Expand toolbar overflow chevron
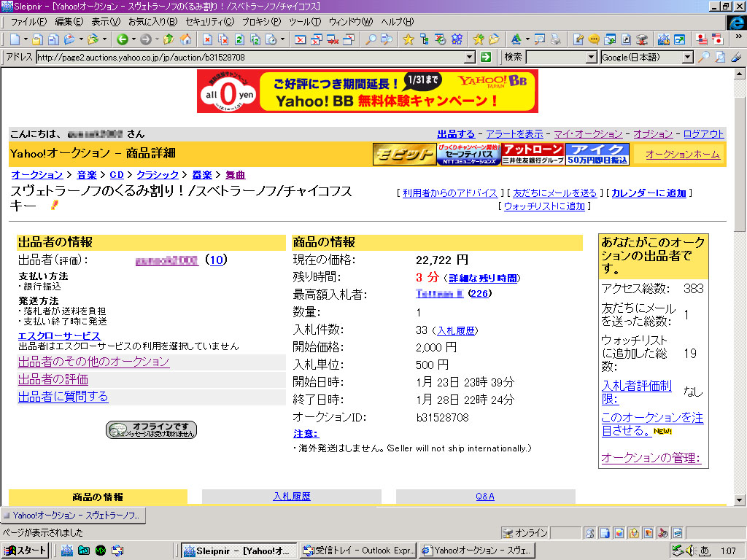The width and height of the screenshot is (747, 560). pos(738,36)
